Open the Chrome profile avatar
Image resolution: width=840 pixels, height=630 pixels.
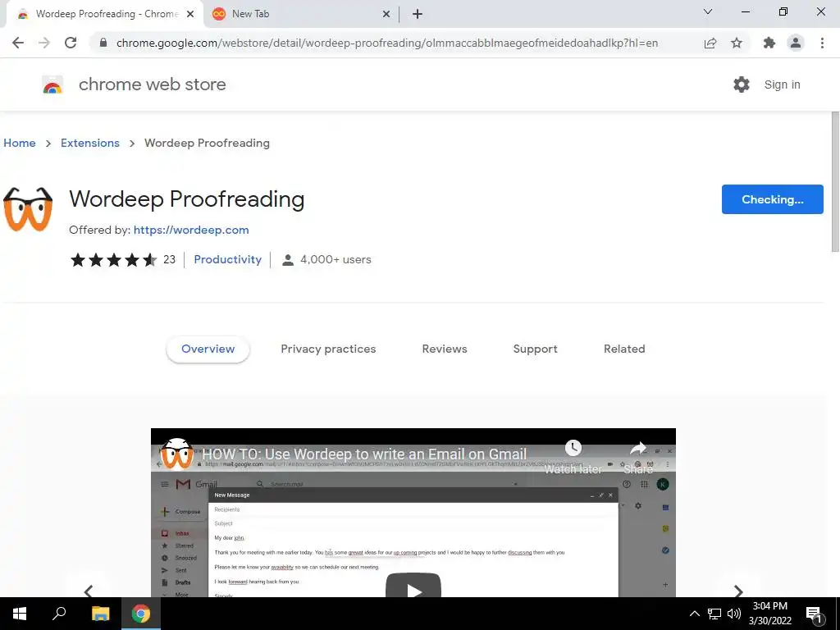tap(796, 43)
